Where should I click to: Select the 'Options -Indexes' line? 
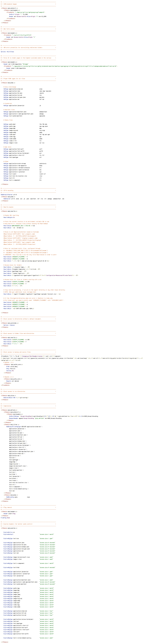9,325
